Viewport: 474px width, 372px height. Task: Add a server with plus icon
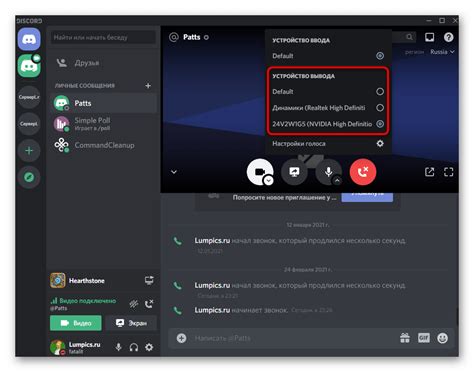tap(29, 151)
